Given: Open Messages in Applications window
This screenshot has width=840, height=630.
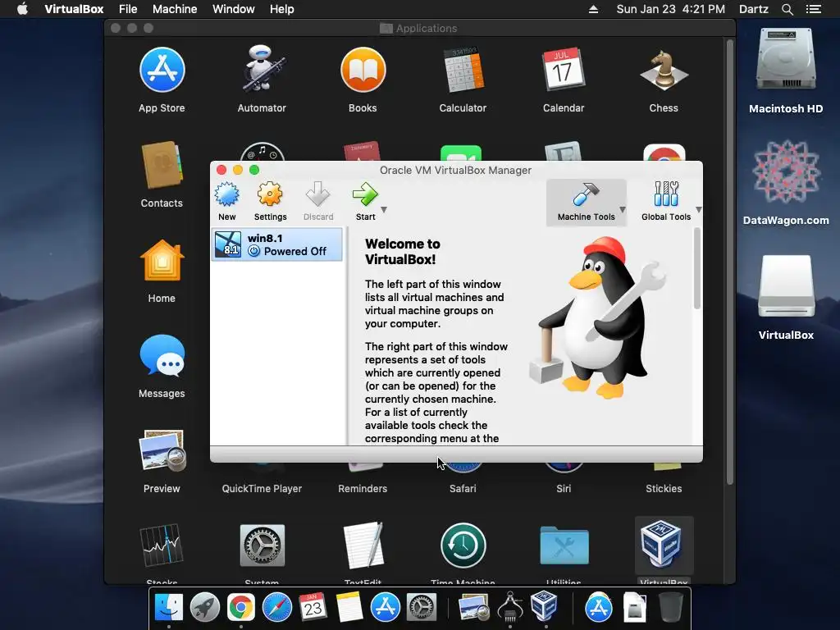Looking at the screenshot, I should (162, 355).
